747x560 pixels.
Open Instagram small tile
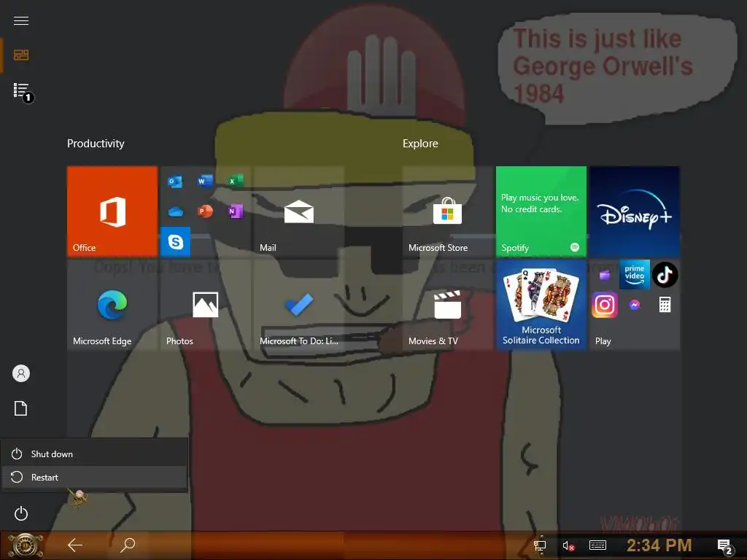pyautogui.click(x=605, y=305)
